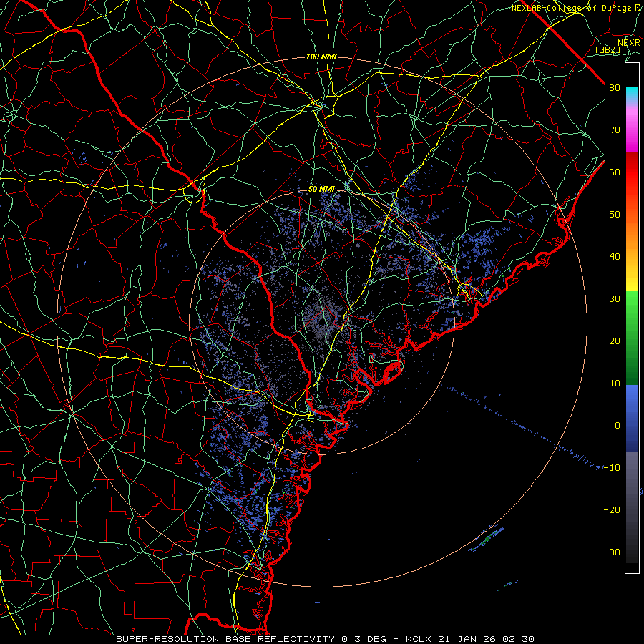The image size is (644, 644).
Task: Click the SUPER-RESOLUTION BASE REFLECTIVITY caption text
Action: click(x=225, y=639)
